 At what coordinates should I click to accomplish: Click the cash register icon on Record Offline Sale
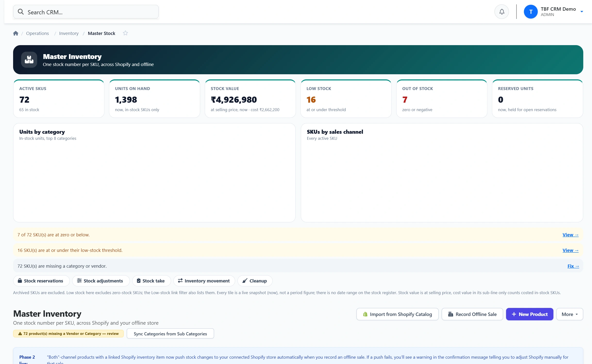[450, 314]
